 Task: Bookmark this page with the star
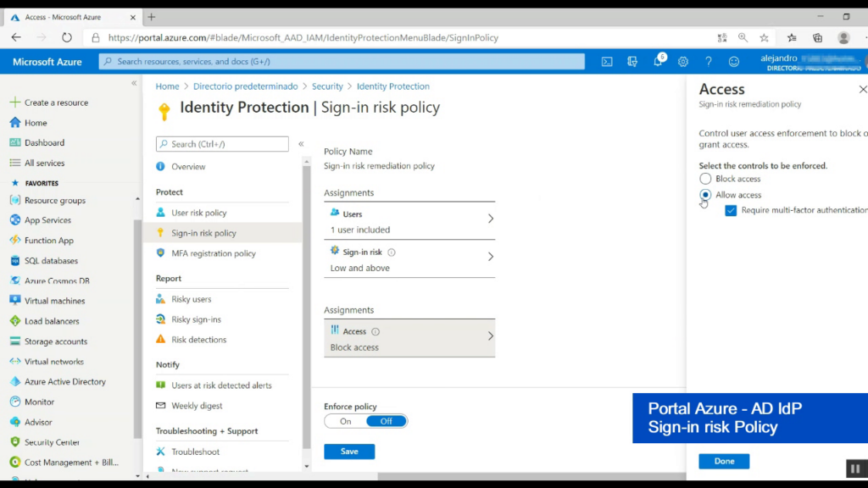pyautogui.click(x=764, y=37)
